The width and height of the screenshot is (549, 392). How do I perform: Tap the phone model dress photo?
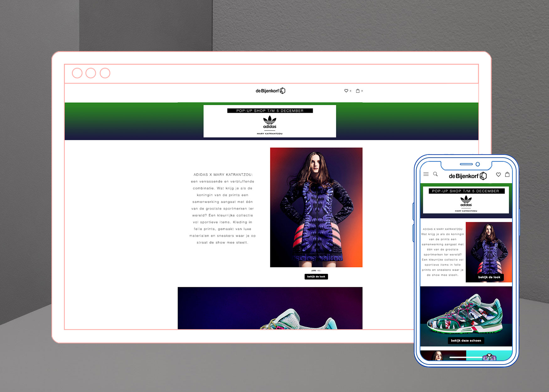tap(489, 252)
